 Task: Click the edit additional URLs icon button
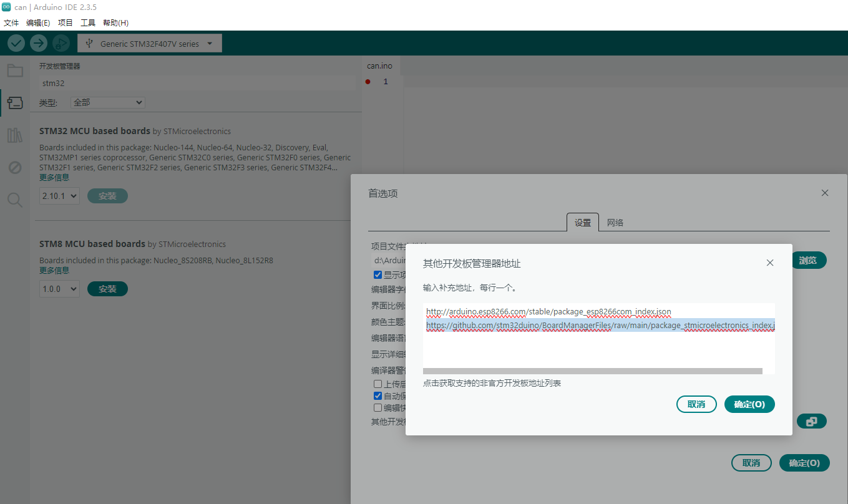pos(811,422)
